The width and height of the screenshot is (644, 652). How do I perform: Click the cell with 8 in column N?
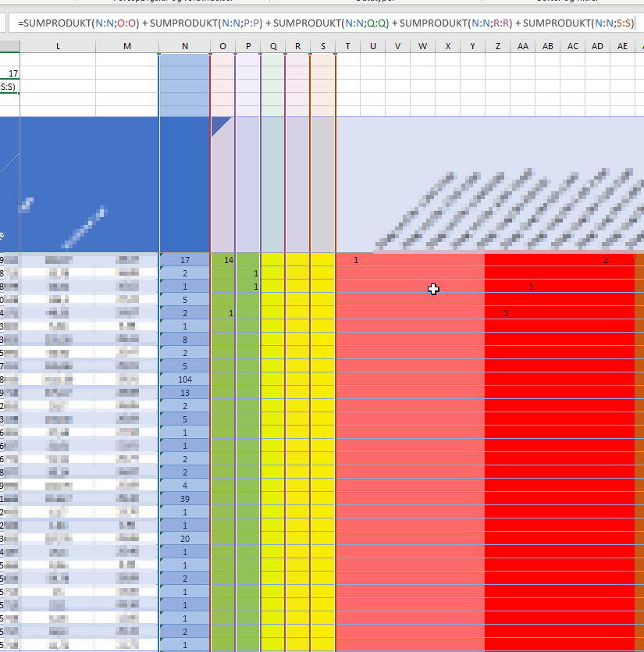pyautogui.click(x=184, y=340)
